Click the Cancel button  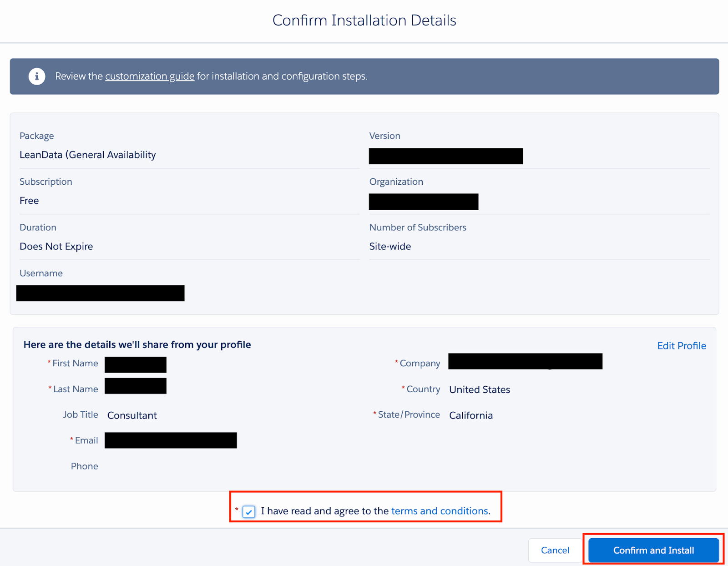tap(555, 550)
